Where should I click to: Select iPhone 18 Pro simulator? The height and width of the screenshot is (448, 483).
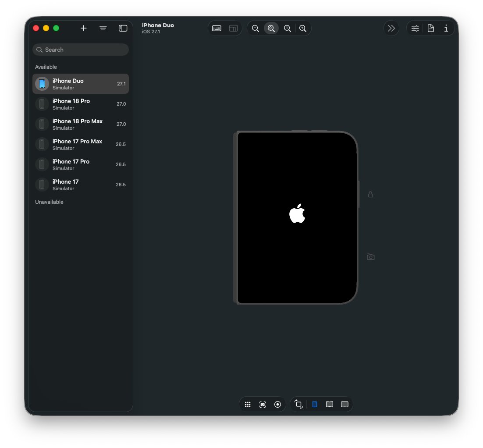[80, 104]
